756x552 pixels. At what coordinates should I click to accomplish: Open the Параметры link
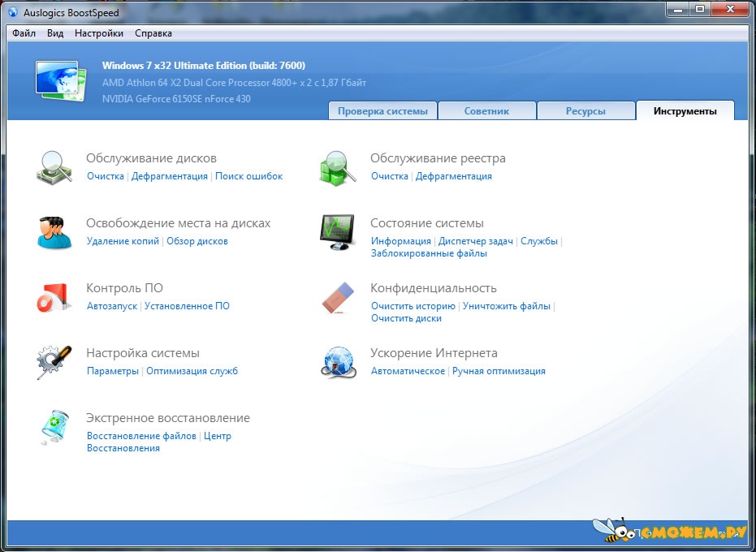coord(113,371)
